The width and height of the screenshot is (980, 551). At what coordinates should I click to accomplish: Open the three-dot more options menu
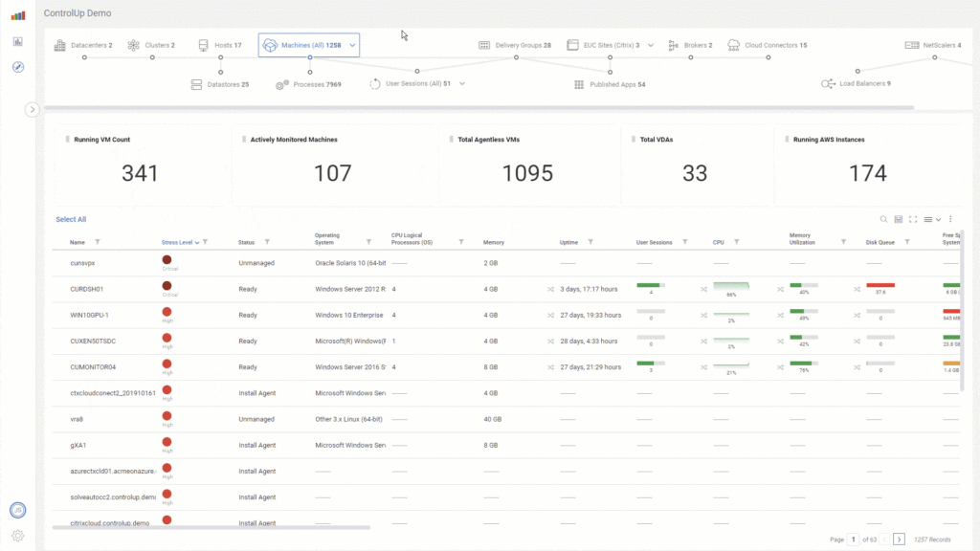click(x=950, y=219)
